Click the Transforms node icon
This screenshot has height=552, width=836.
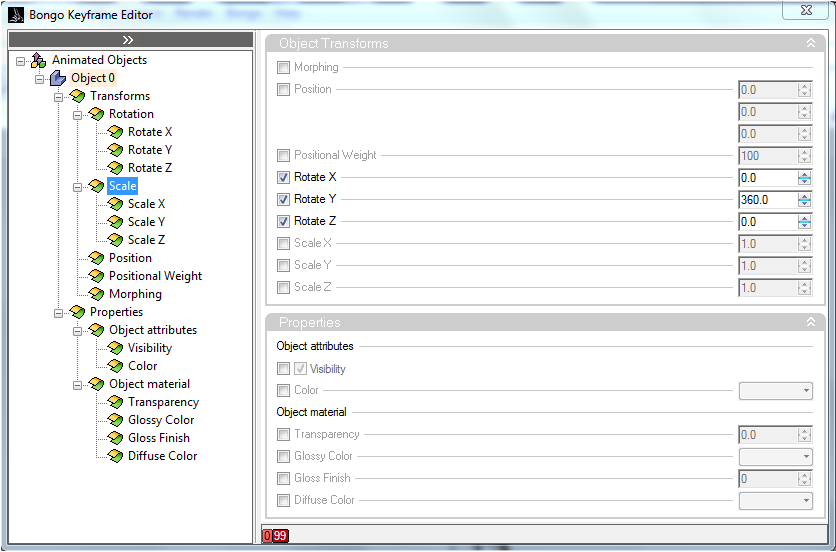tap(77, 97)
